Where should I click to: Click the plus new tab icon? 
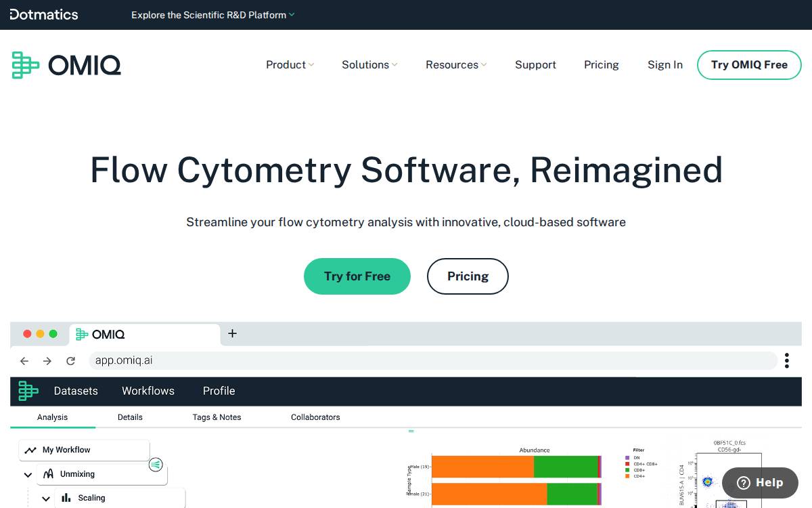coord(232,333)
